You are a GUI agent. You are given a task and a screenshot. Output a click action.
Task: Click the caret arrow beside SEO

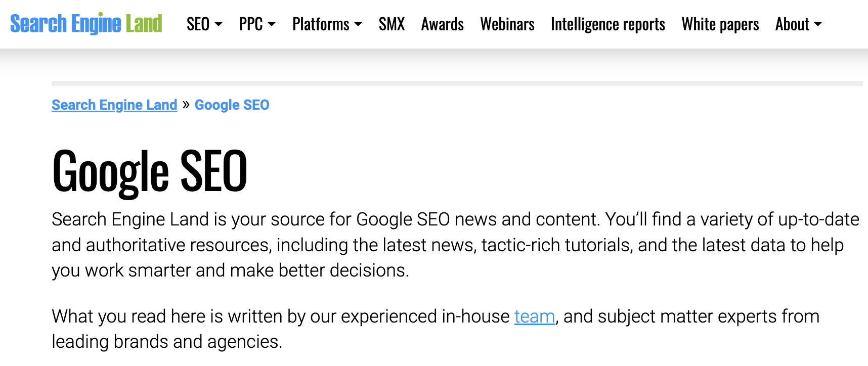tap(219, 24)
